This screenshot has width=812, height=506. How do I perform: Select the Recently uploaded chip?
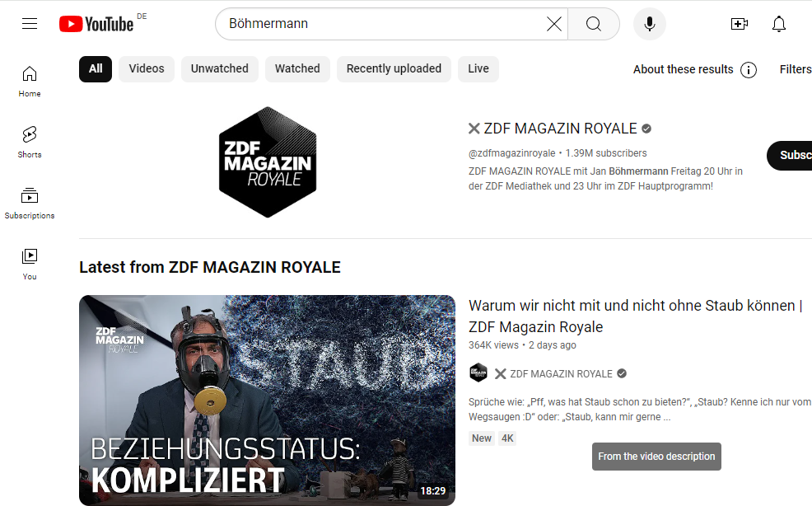[x=394, y=69]
